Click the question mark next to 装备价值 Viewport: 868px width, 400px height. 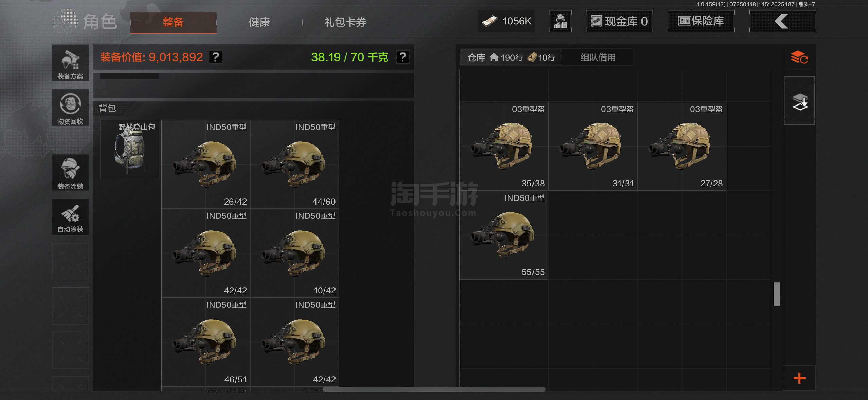pyautogui.click(x=216, y=57)
